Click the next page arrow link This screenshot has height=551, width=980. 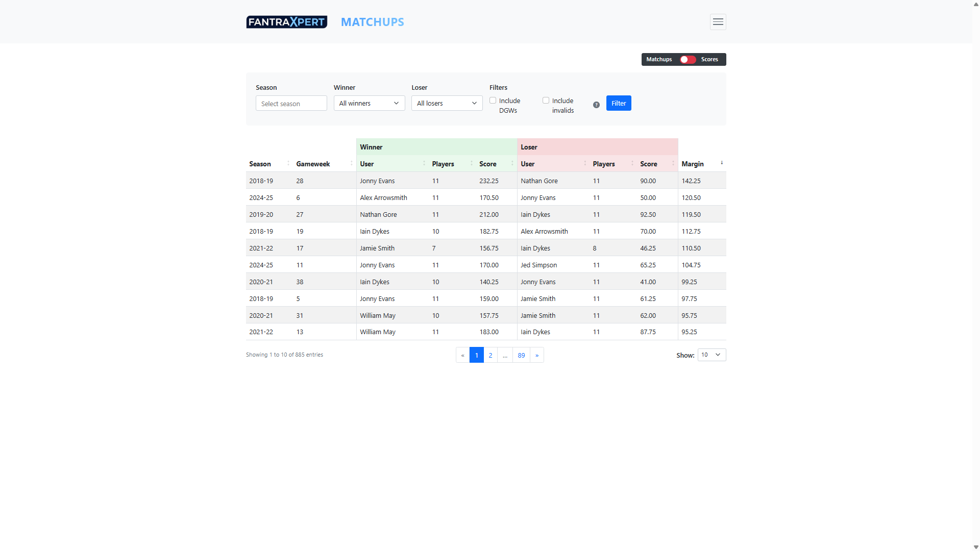pos(537,355)
